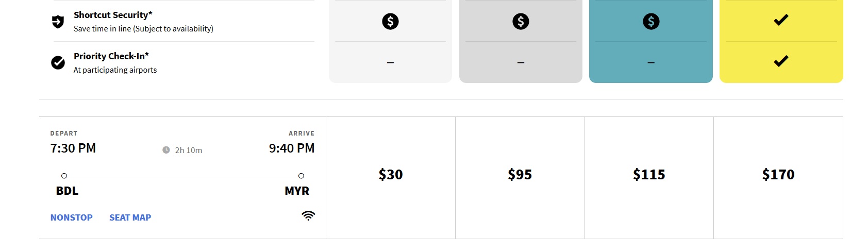This screenshot has height=252, width=868.
Task: Click the MYR arrival airport marker
Action: click(301, 176)
